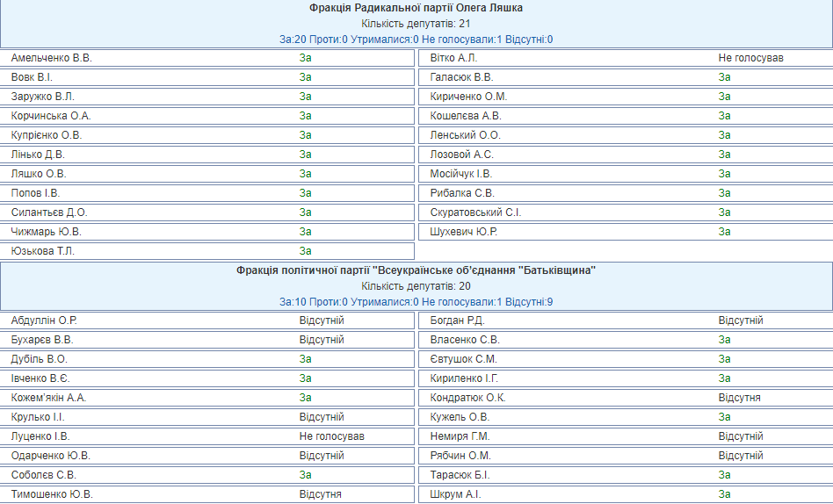Select deputy name Скуратовський С.І.
The height and width of the screenshot is (504, 833).
(475, 212)
